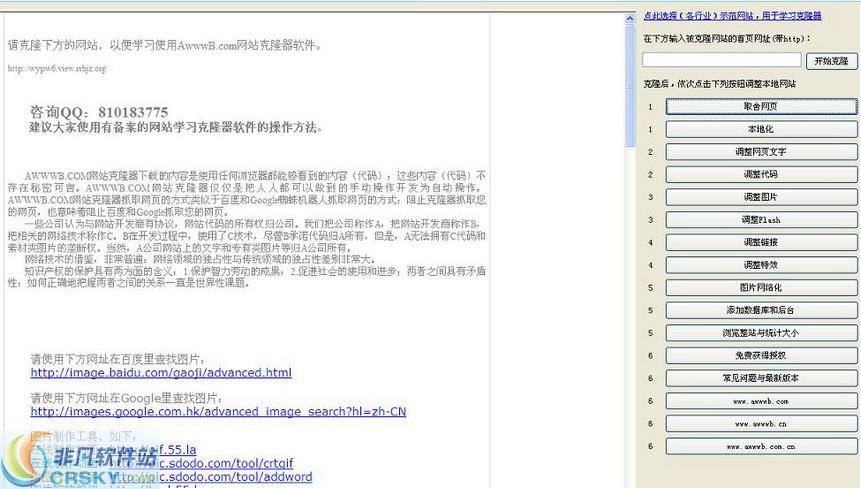Click the http://wypw6.view.nhjz.org URL text
Image resolution: width=861 pixels, height=489 pixels.
coord(57,68)
